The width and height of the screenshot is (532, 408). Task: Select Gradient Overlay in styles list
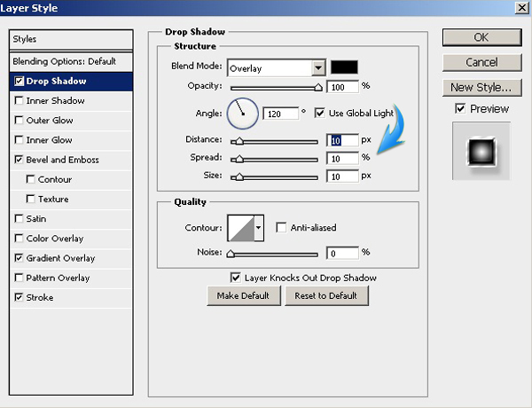tap(60, 258)
